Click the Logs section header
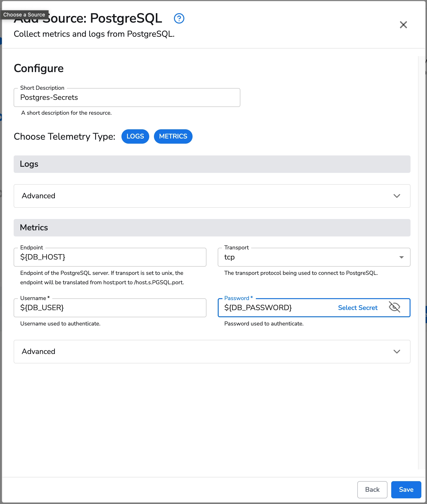Image resolution: width=427 pixels, height=504 pixels. [x=212, y=164]
